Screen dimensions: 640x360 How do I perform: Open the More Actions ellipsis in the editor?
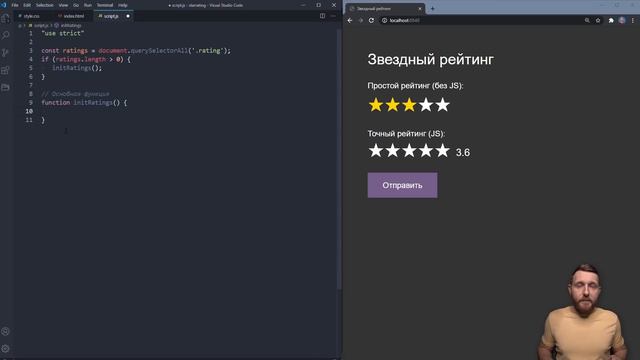[333, 16]
